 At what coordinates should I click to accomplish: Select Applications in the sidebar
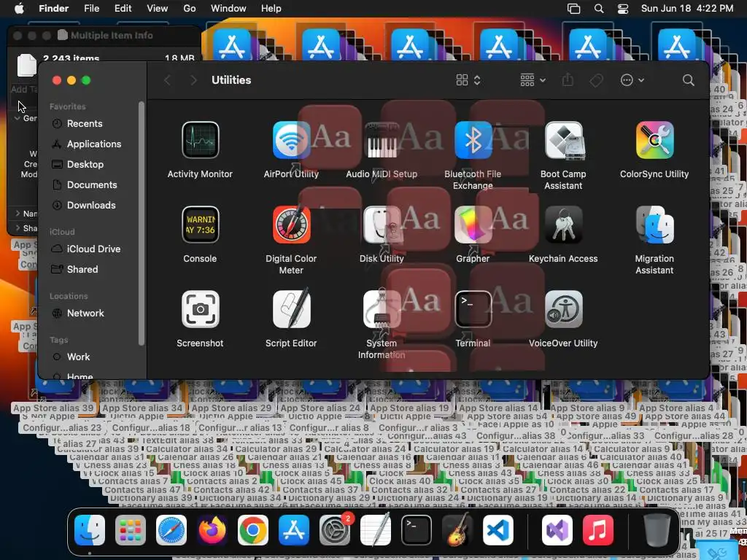point(94,144)
